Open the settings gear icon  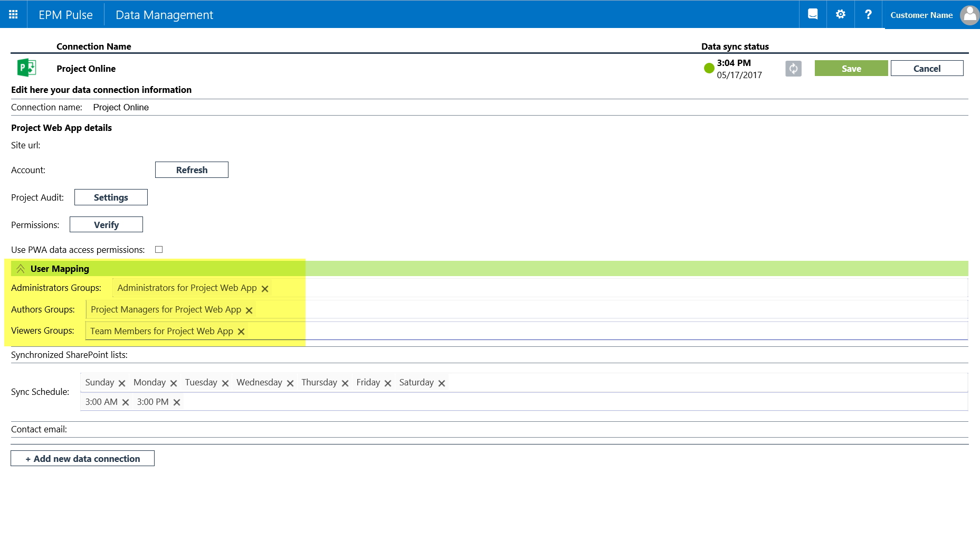click(841, 14)
